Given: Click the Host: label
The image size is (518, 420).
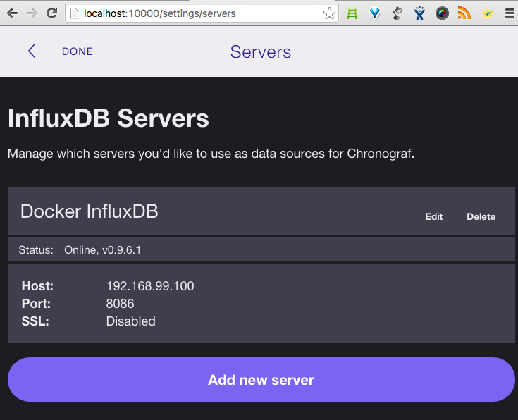Looking at the screenshot, I should [x=37, y=286].
